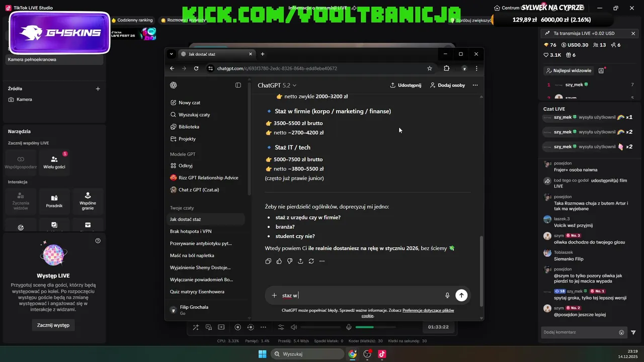The image size is (644, 362).
Task: Collapse the ChatGPT sidebar panel icon
Action: coord(238,85)
